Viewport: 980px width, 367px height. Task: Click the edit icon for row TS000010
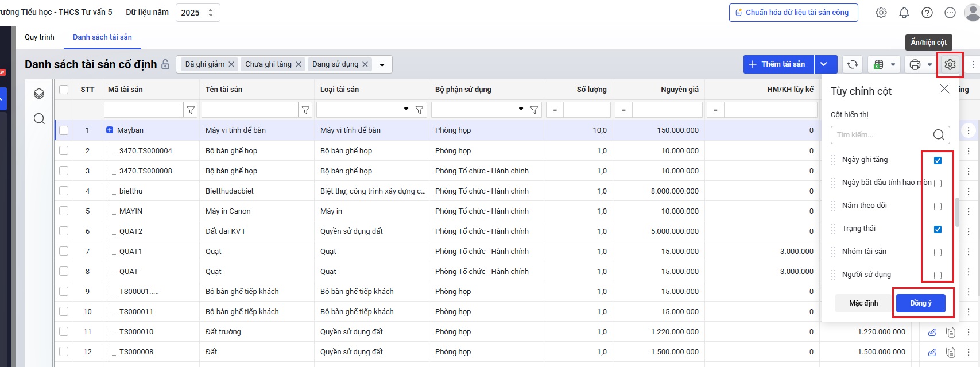tap(932, 332)
